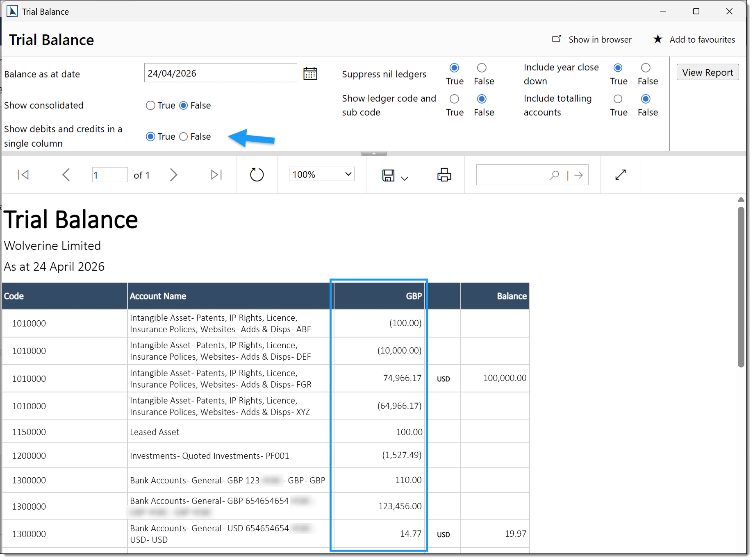
Task: Click the Code column header
Action: [64, 296]
